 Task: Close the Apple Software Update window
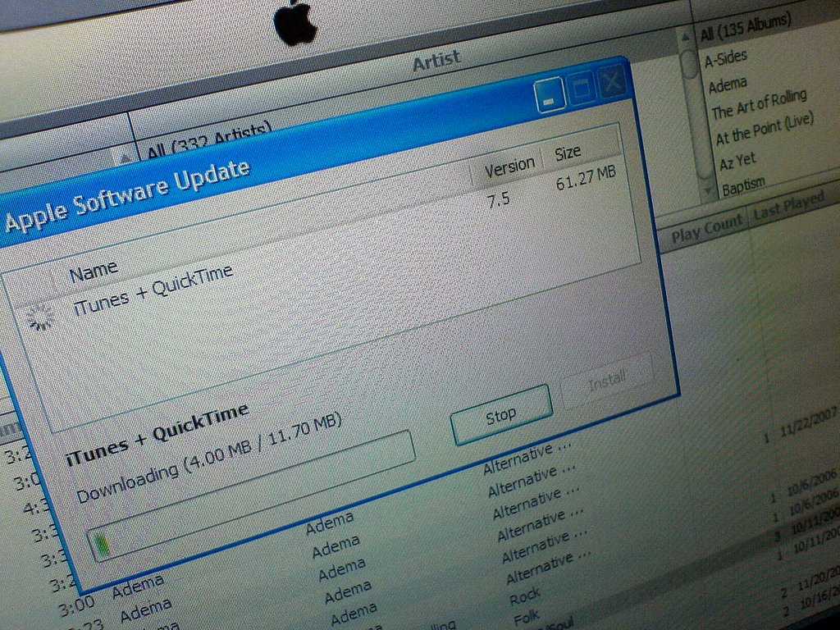(612, 81)
